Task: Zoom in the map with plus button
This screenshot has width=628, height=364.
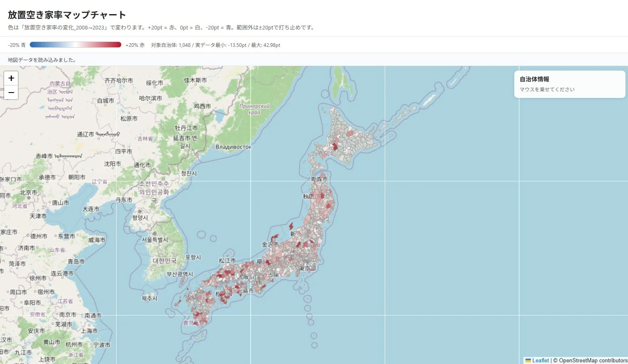Action: pos(11,78)
